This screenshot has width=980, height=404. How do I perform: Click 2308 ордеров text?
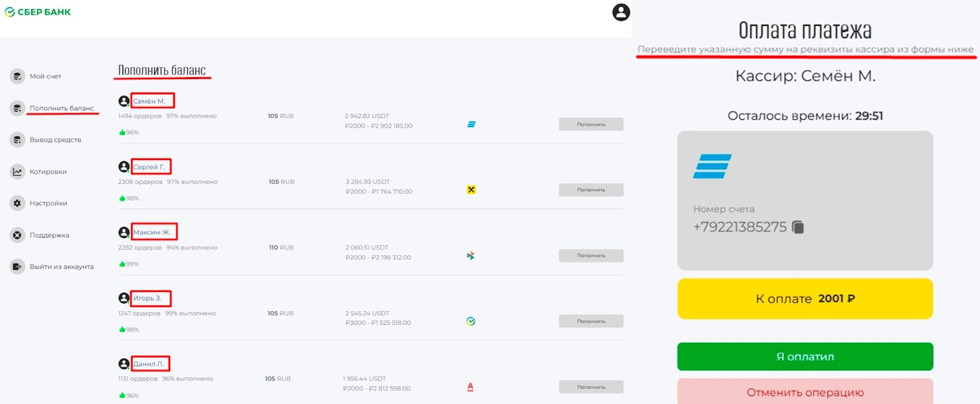tap(140, 181)
